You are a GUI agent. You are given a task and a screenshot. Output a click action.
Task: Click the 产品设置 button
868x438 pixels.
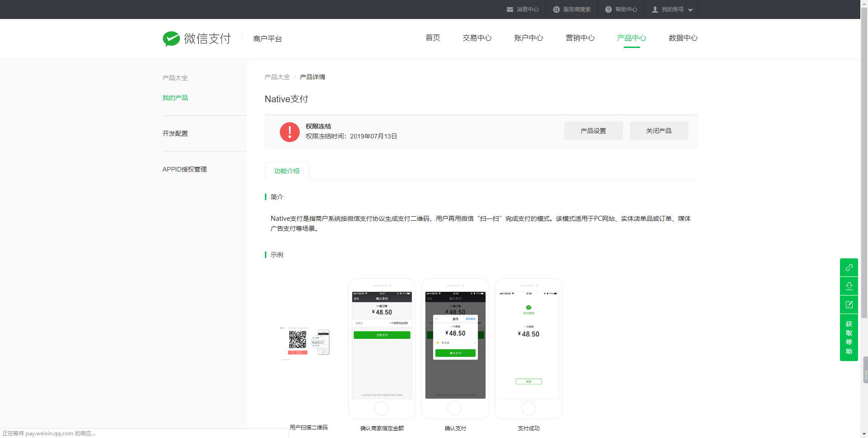click(x=593, y=131)
